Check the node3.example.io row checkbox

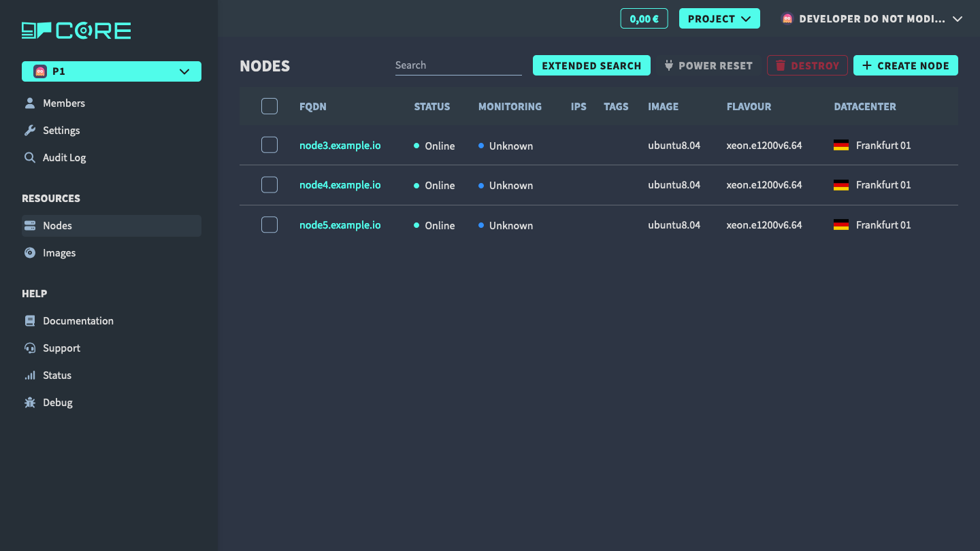[x=269, y=145]
